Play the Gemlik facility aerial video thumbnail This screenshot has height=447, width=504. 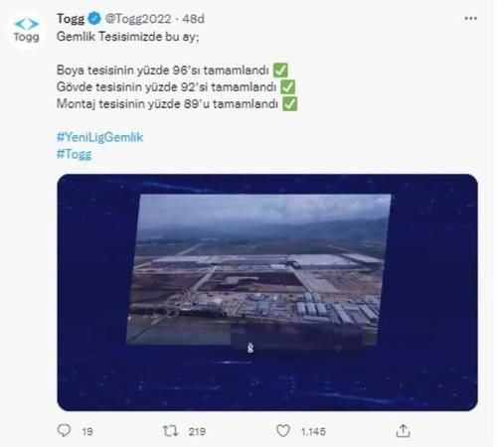pos(267,292)
